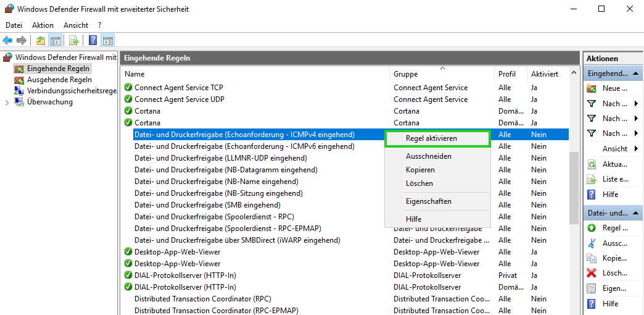
Task: Collapse the Eingehende Regeln actions section
Action: [635, 73]
